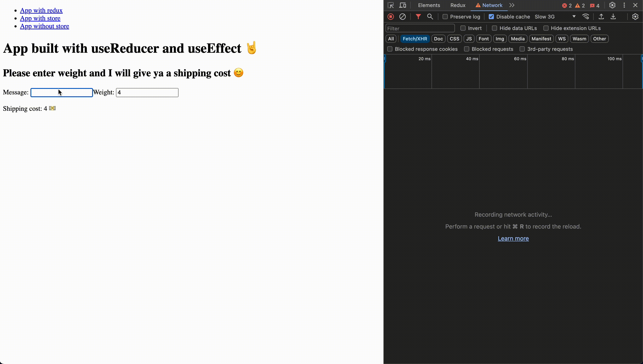Screen dimensions: 643x364
Task: Search within network requests
Action: (430, 17)
